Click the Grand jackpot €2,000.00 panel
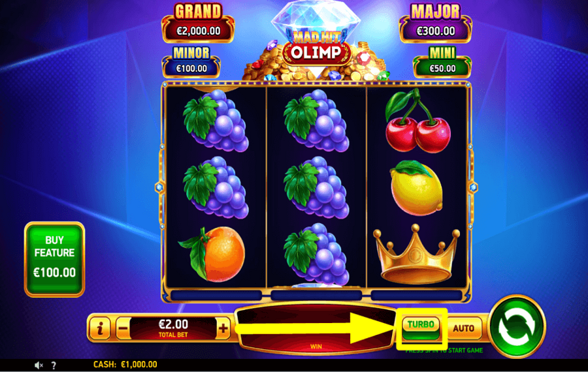Screen dimensions: 588x372 [x=198, y=23]
